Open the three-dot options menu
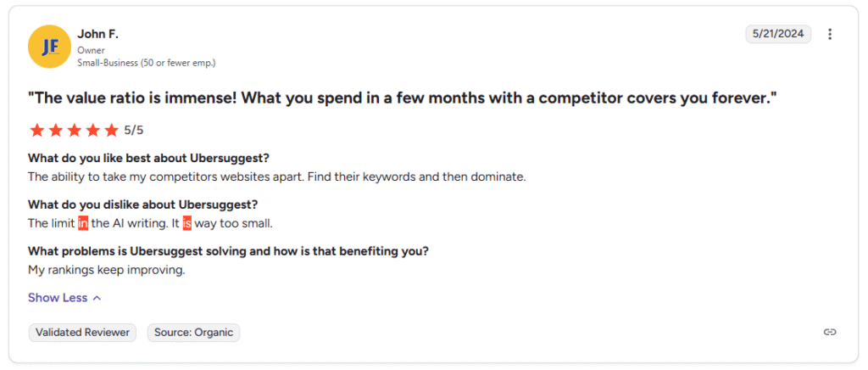This screenshot has height=370, width=868. coord(830,34)
